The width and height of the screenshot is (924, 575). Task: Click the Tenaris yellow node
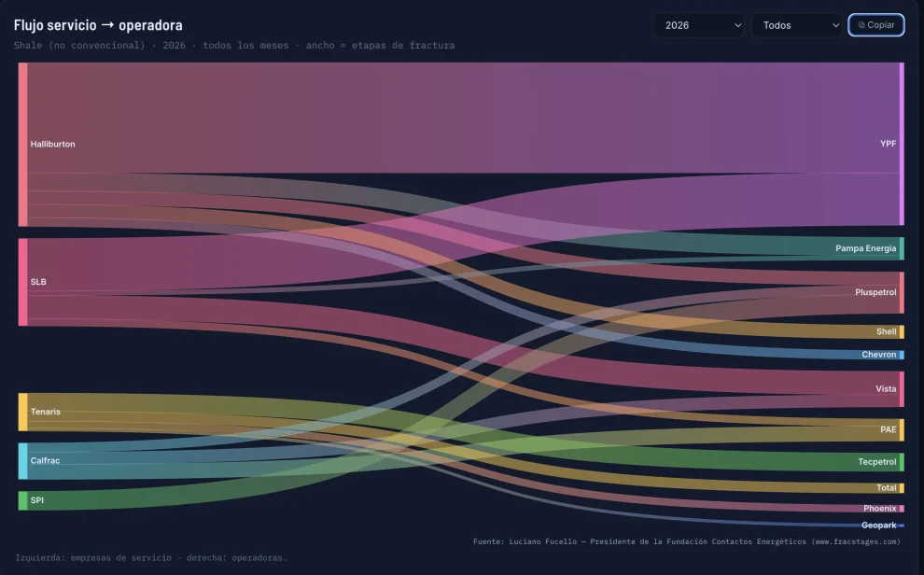[x=23, y=412]
